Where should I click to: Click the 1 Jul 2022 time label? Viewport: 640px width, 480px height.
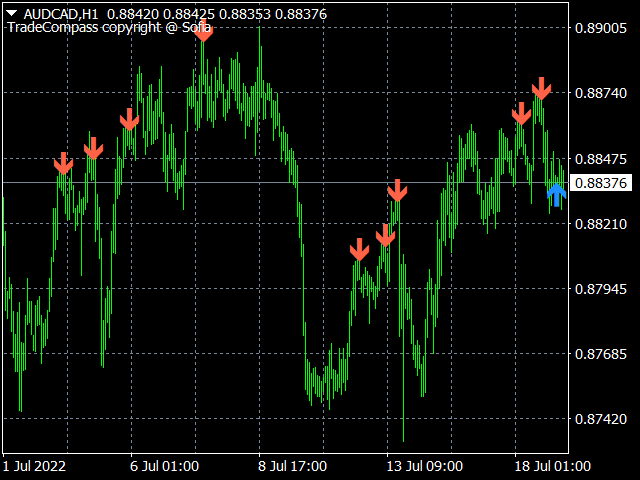click(x=34, y=466)
